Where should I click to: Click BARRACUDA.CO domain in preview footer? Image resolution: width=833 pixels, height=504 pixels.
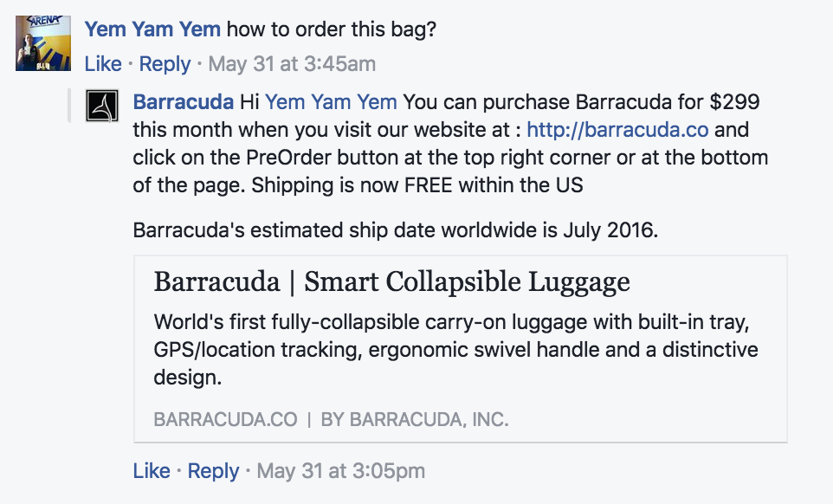[225, 420]
